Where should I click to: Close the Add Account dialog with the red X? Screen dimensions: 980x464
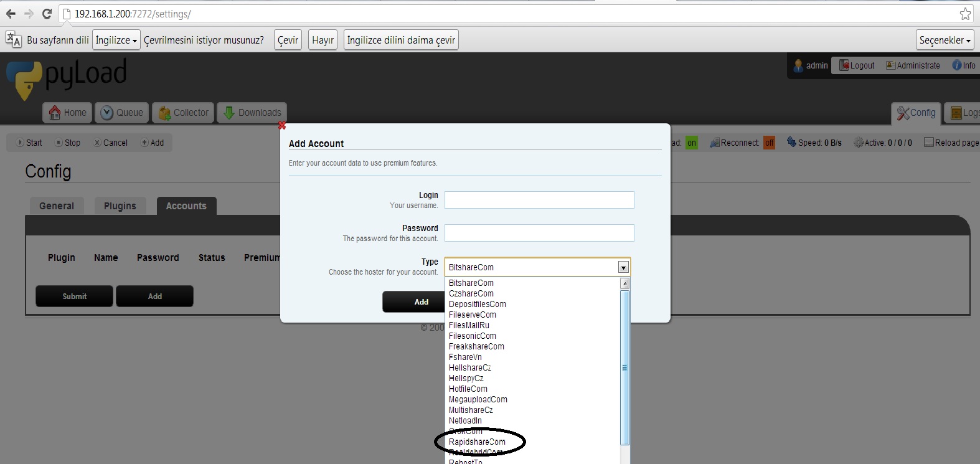pos(282,126)
